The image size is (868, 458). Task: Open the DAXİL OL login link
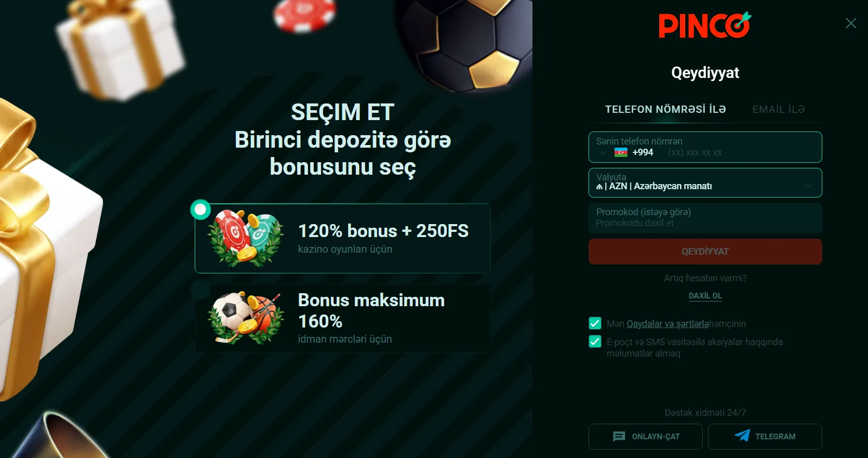(705, 296)
